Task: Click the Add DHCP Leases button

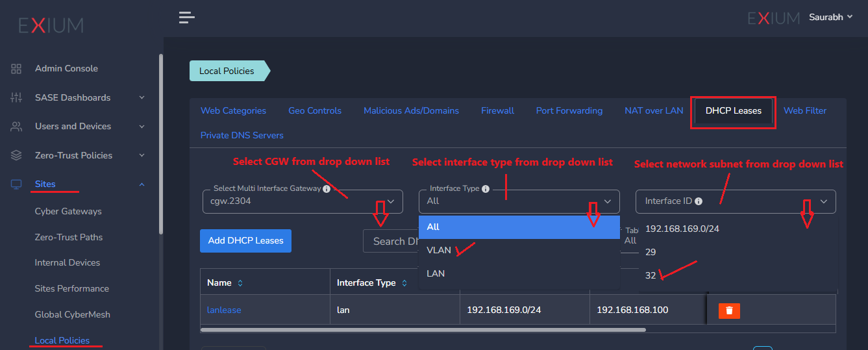Action: 245,241
